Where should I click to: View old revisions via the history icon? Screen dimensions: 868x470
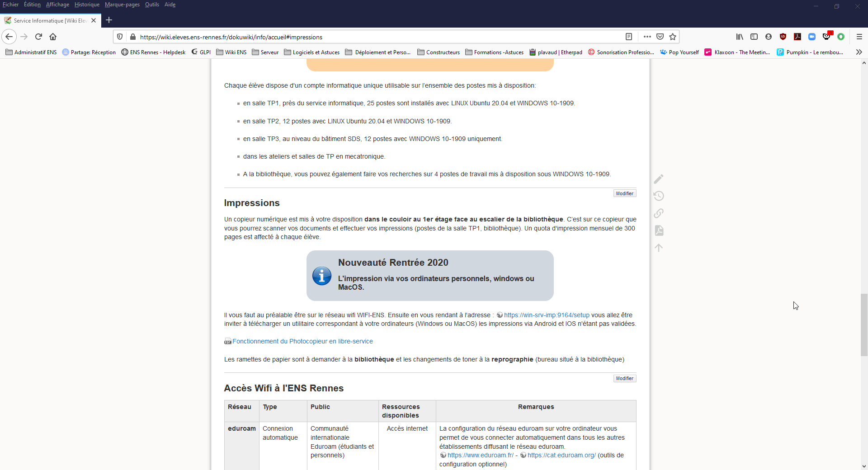659,196
